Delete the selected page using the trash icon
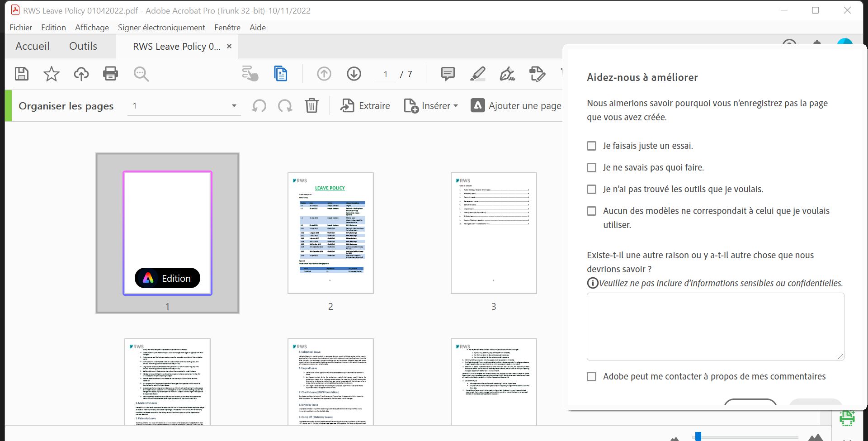Screen dimensions: 868x441 click(x=311, y=105)
